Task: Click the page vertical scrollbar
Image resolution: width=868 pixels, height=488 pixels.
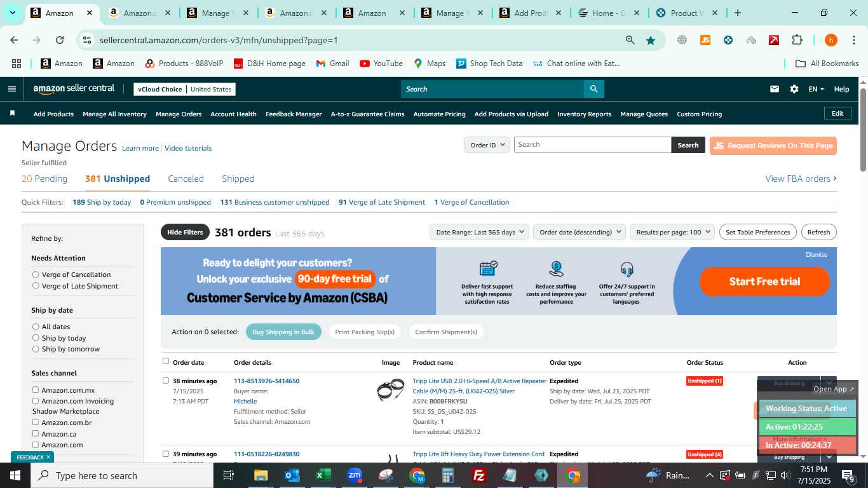Action: (863, 130)
